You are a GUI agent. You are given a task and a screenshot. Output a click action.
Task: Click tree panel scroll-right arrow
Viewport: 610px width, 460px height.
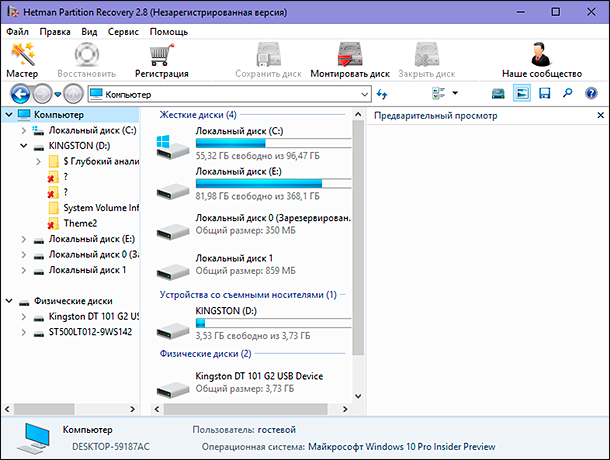132,409
